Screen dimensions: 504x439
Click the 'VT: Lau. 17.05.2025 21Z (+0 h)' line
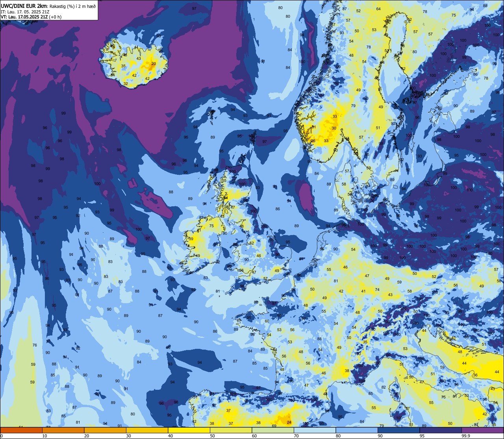pyautogui.click(x=31, y=17)
